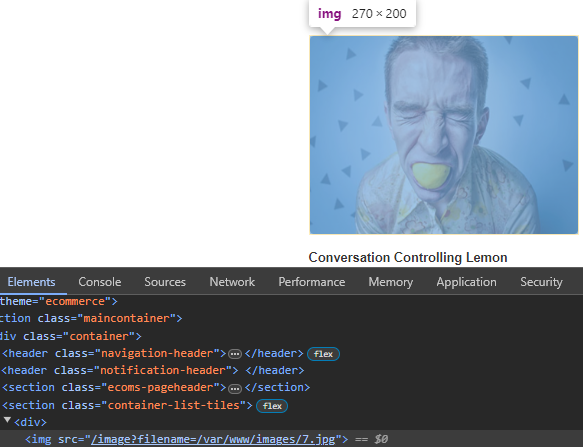This screenshot has height=447, width=583.
Task: Expand the navigation-header ellipsis icon
Action: [235, 354]
